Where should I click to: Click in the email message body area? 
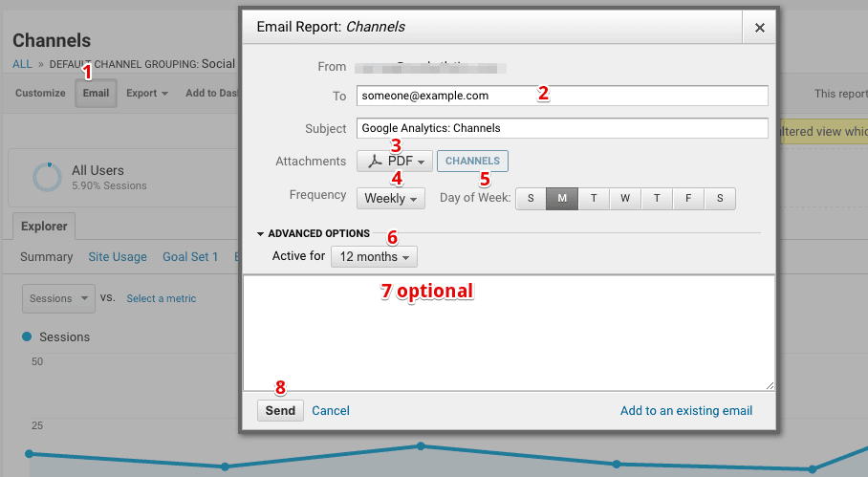[509, 333]
